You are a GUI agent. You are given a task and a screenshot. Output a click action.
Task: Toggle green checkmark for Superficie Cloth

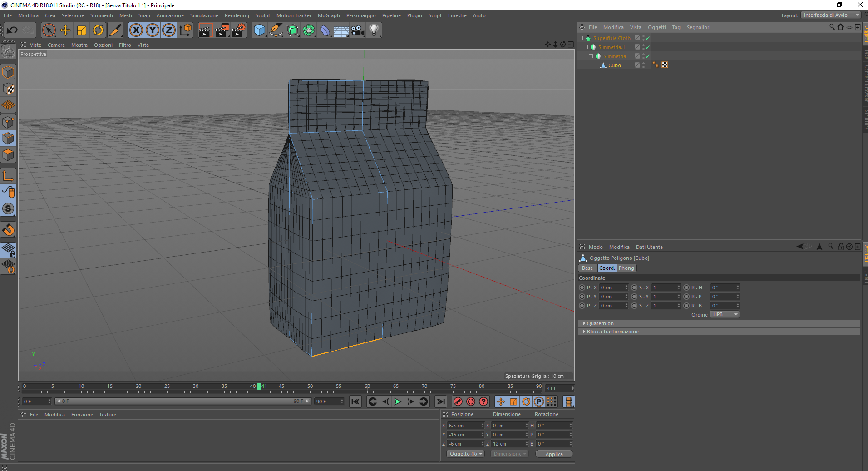[648, 38]
